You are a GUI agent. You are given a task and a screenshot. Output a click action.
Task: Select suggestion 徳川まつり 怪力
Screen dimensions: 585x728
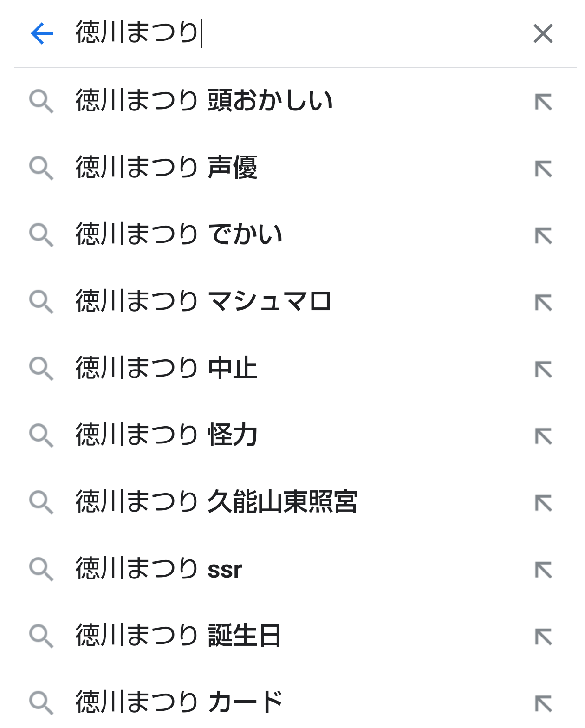coord(167,435)
